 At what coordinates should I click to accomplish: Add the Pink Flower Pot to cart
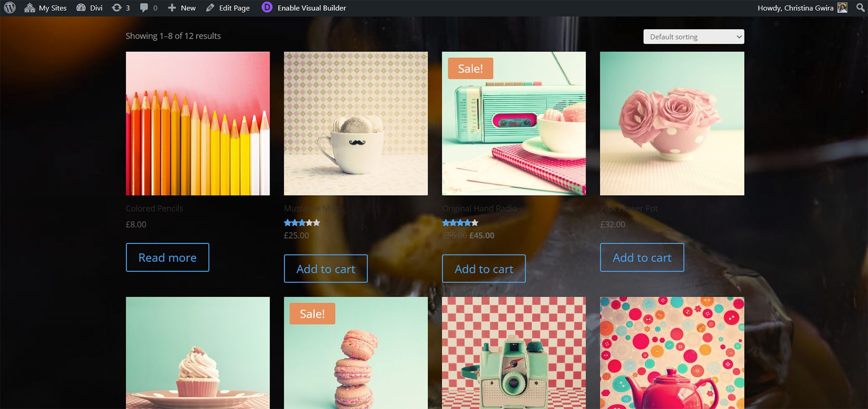pyautogui.click(x=642, y=257)
